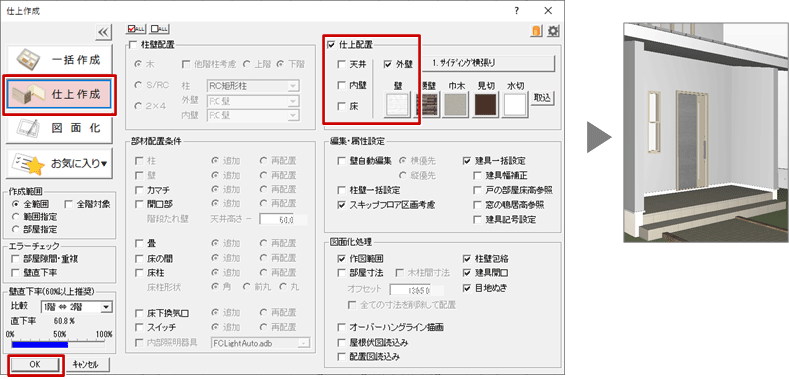789x379 pixels.
Task: Open the 内壁 RC壁 dropdown
Action: [254, 115]
